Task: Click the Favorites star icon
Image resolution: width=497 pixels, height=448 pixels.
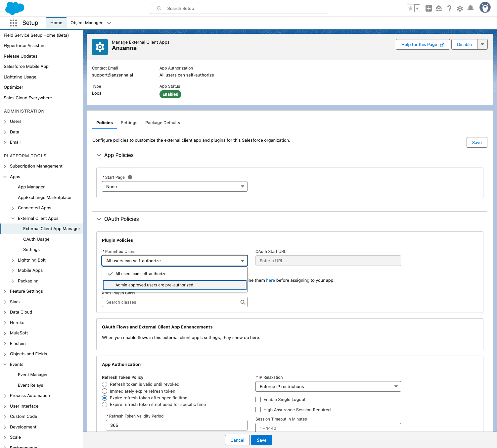Action: (x=410, y=9)
